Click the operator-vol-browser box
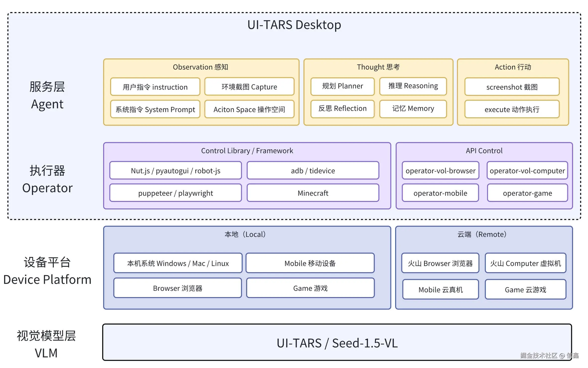 [x=440, y=171]
